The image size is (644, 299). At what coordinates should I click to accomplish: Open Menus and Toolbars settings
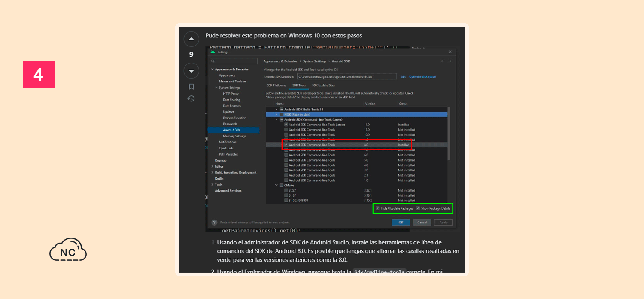(233, 82)
